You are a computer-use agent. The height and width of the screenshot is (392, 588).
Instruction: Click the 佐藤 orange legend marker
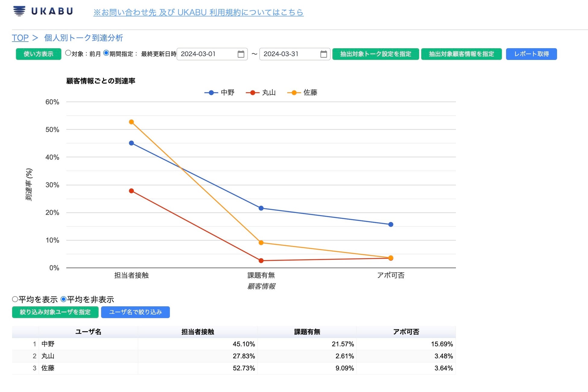[x=294, y=93]
